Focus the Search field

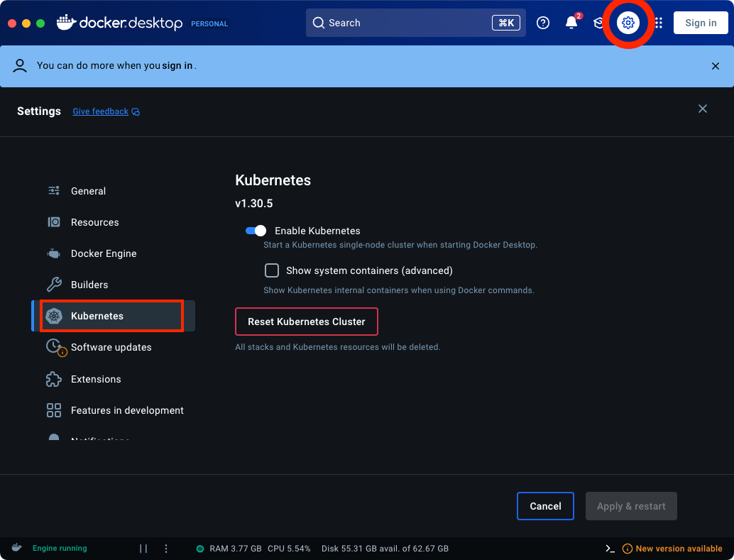click(x=416, y=23)
